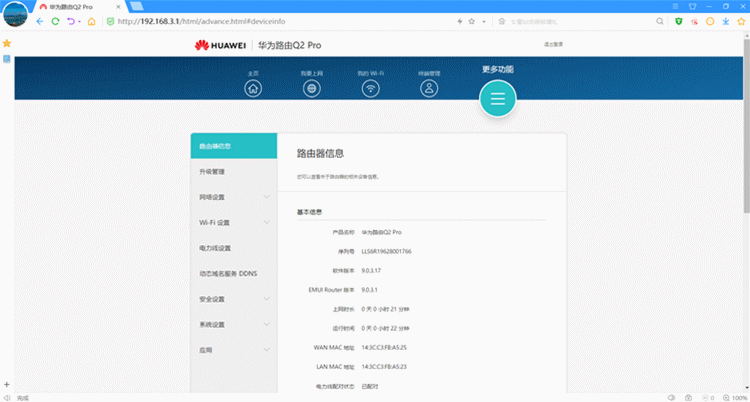The image size is (750, 402).
Task: Go to the browser home page icon
Action: click(x=91, y=21)
